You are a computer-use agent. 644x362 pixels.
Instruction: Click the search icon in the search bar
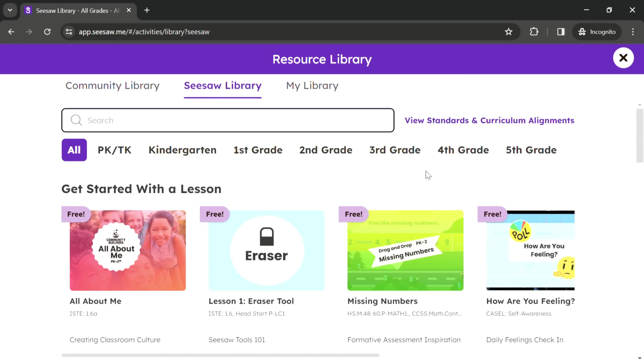tap(76, 120)
